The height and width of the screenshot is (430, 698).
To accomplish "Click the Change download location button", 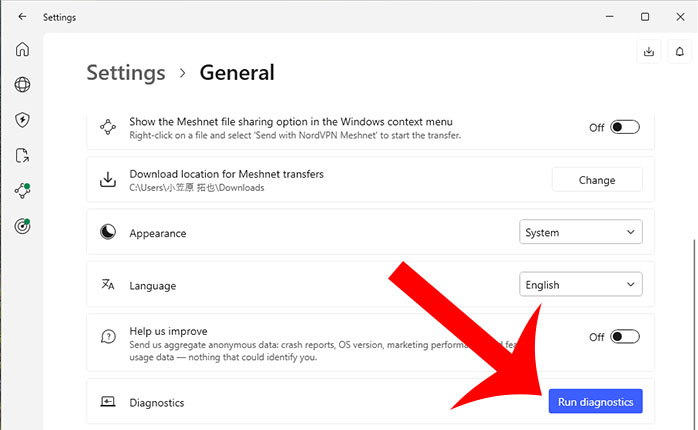I will [597, 180].
